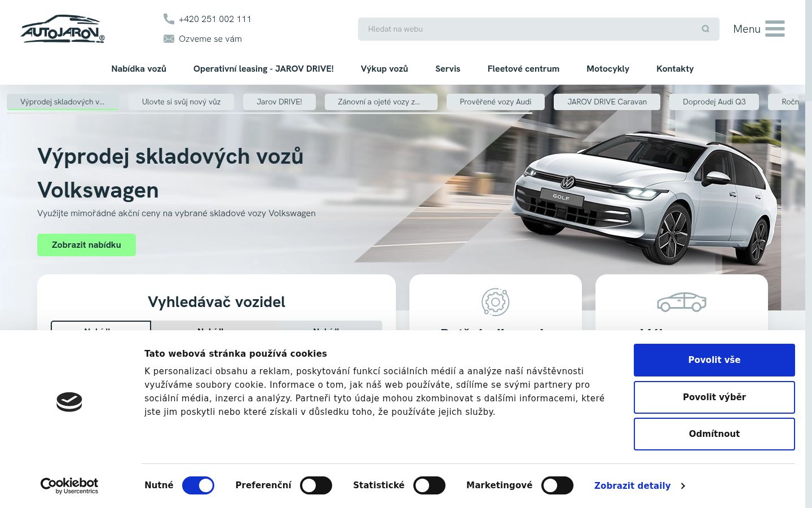Expand Zobrazit detaily chevron

(x=683, y=486)
